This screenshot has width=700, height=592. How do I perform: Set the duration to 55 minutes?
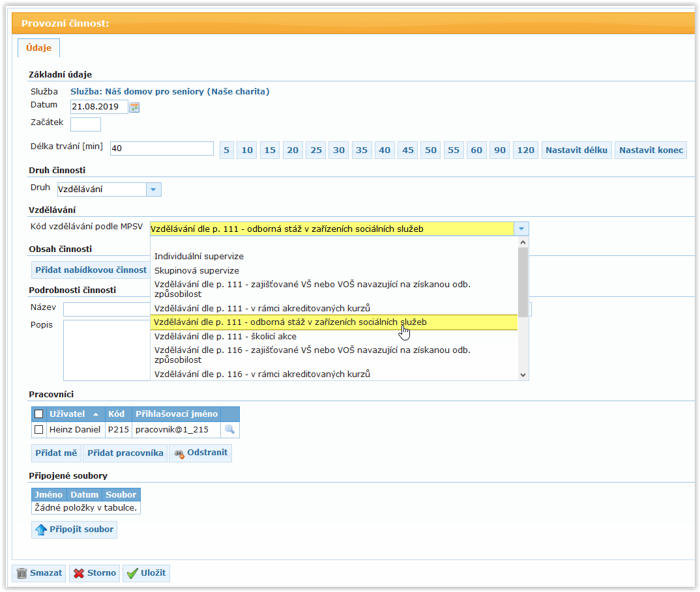[x=454, y=150]
